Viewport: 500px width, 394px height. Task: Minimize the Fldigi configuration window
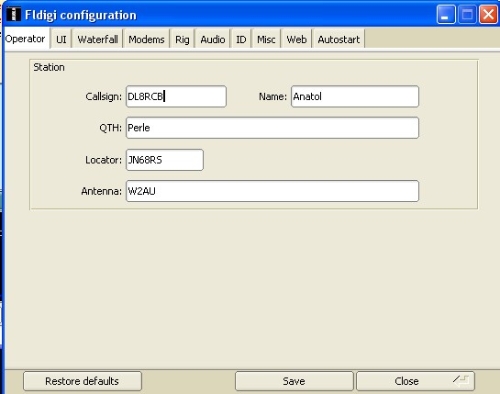446,15
